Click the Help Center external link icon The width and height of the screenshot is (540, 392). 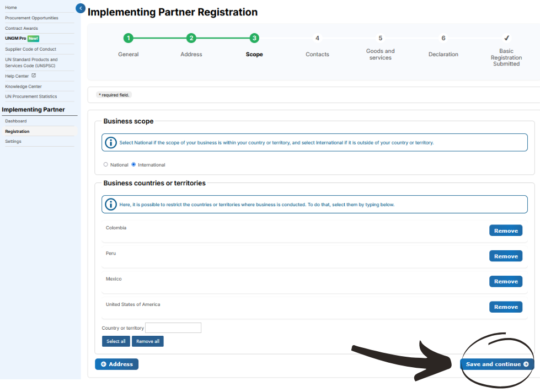34,76
